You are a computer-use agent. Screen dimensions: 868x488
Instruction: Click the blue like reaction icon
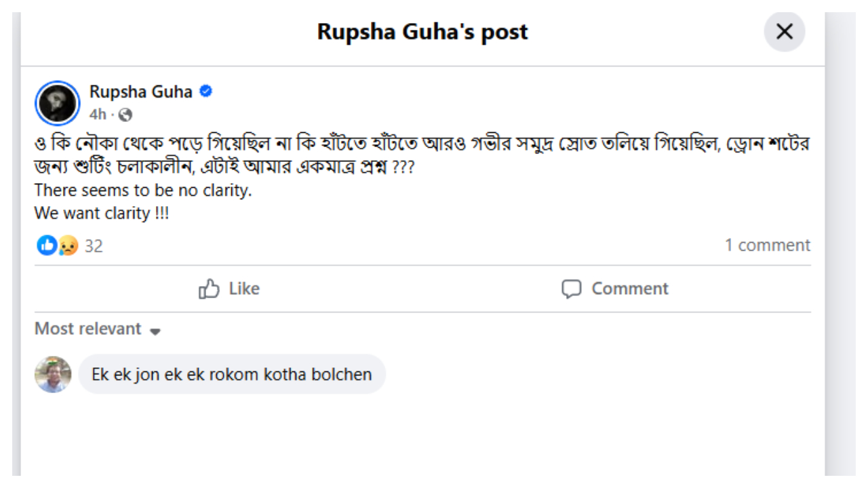pos(46,245)
